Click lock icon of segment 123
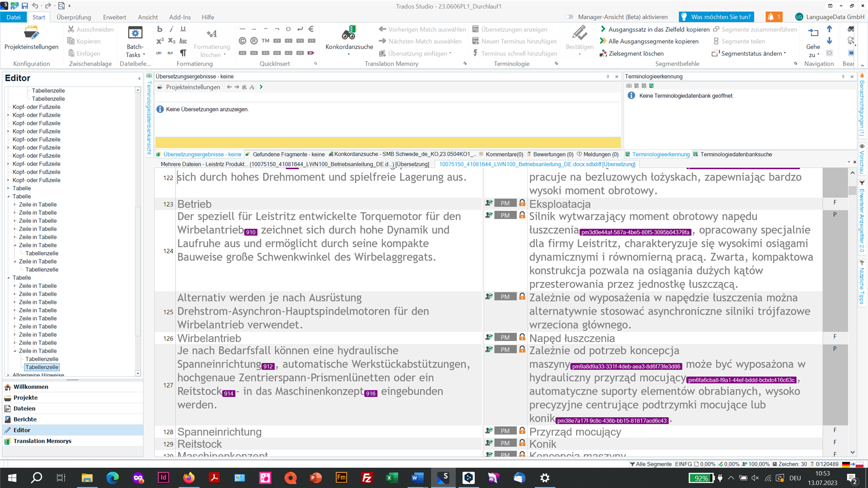This screenshot has width=868, height=488. [522, 203]
